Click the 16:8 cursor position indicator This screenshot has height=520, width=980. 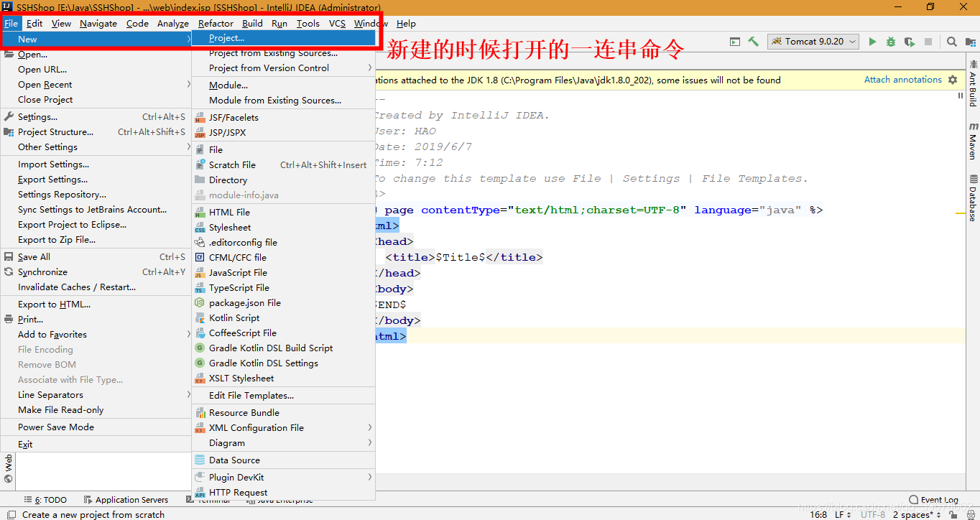(818, 514)
